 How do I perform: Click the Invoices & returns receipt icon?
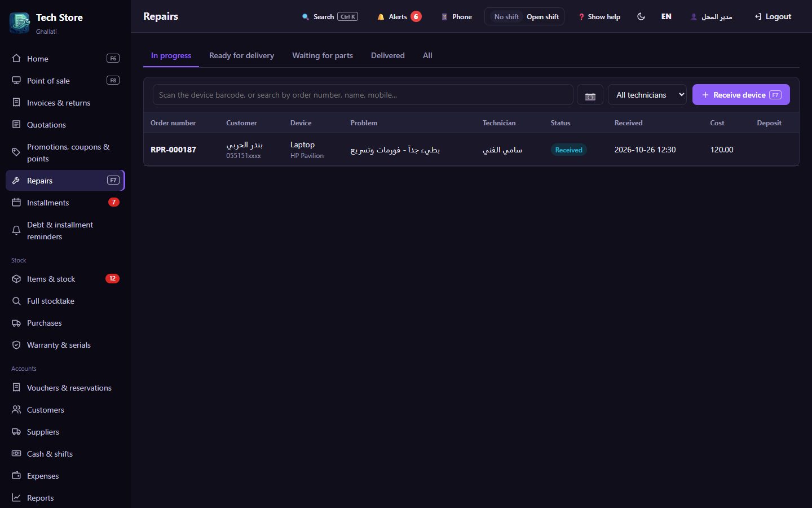point(16,103)
